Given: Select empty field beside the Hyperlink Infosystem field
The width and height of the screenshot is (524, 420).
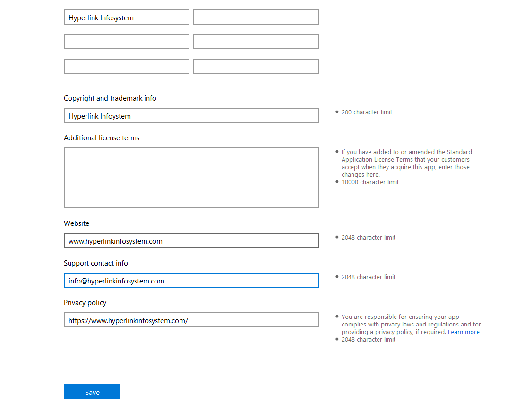Looking at the screenshot, I should 256,17.
